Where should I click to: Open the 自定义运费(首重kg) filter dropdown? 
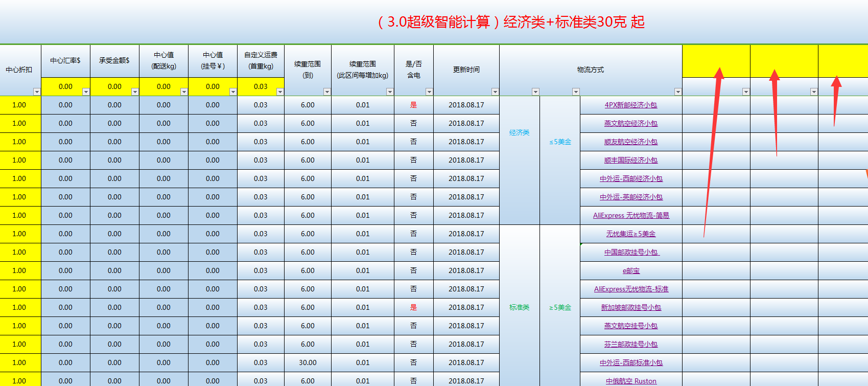[x=280, y=92]
